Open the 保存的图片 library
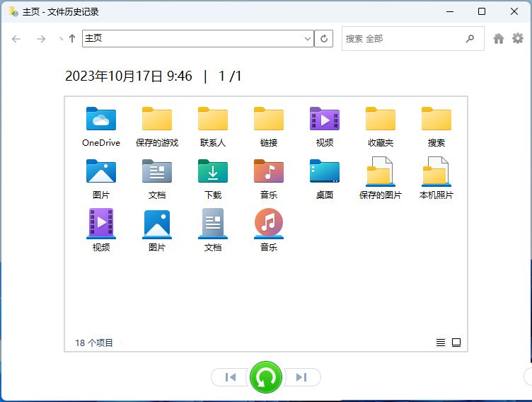532x402 pixels. [x=381, y=179]
